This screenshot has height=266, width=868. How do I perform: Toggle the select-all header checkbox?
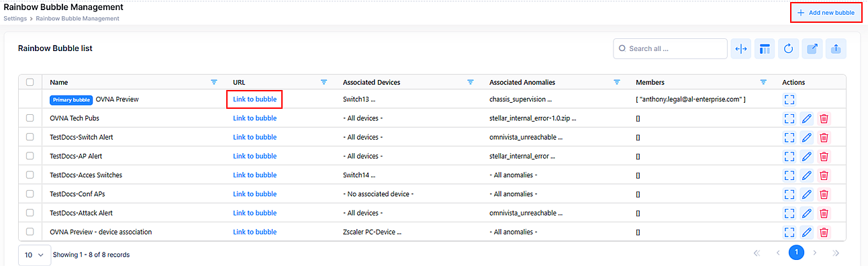(x=30, y=82)
